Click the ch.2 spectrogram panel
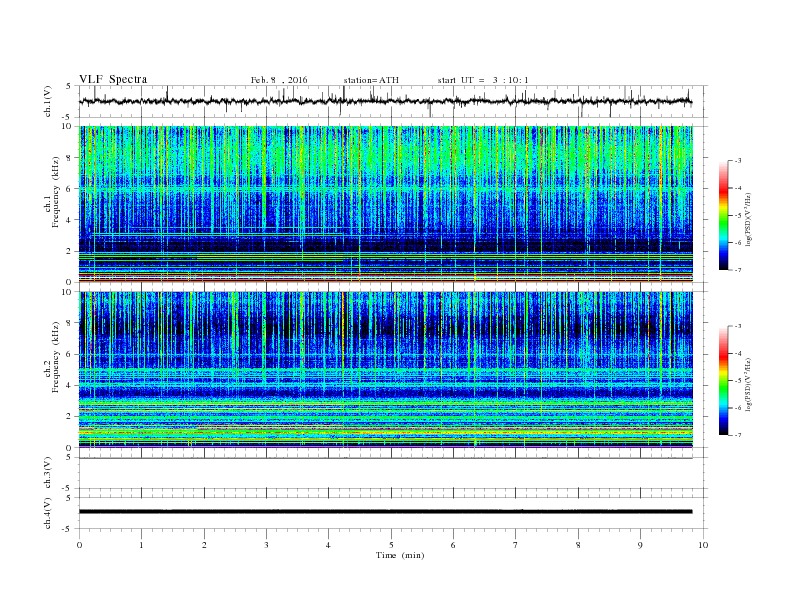This screenshot has width=792, height=612. click(385, 370)
